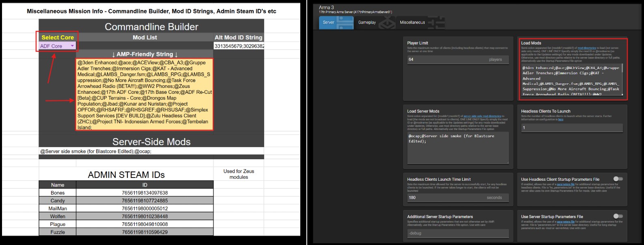Click the Player Limit field showing 64
Image resolution: width=644 pixels, height=245 pixels.
pos(458,59)
